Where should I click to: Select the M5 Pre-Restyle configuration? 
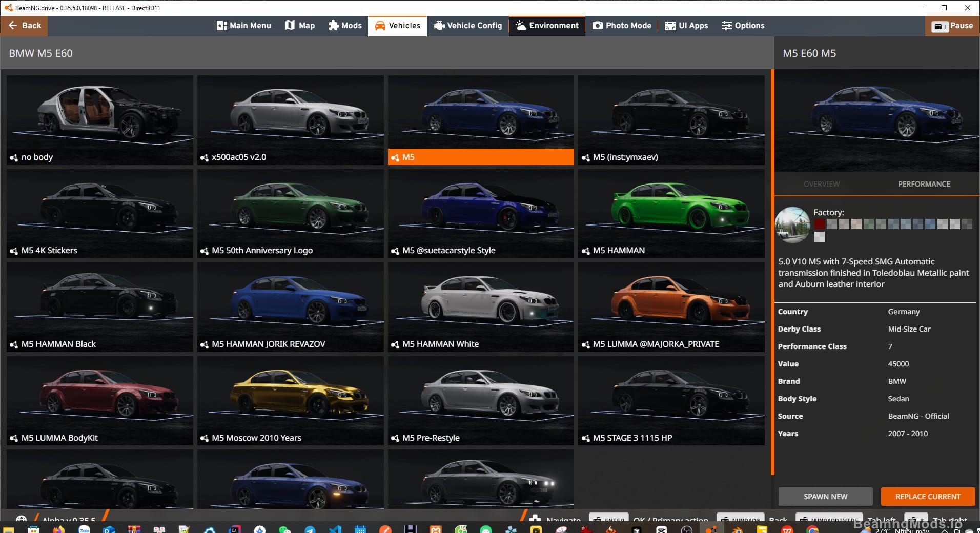point(481,401)
